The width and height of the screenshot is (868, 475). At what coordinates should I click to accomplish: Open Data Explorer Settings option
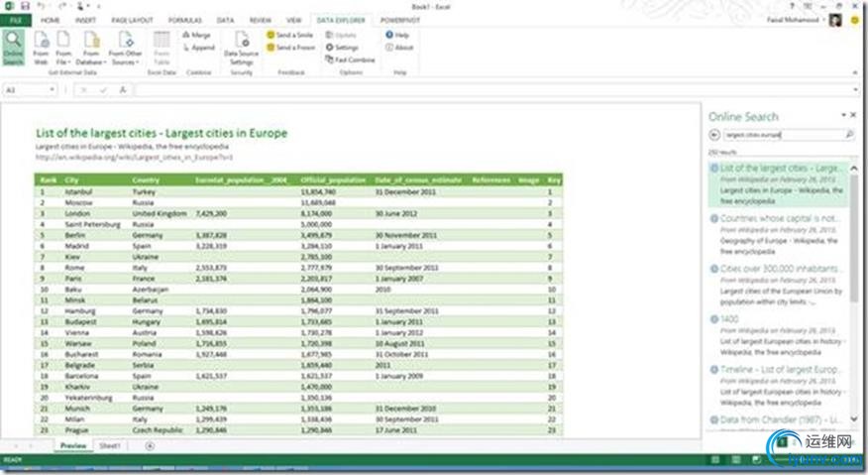[x=342, y=48]
